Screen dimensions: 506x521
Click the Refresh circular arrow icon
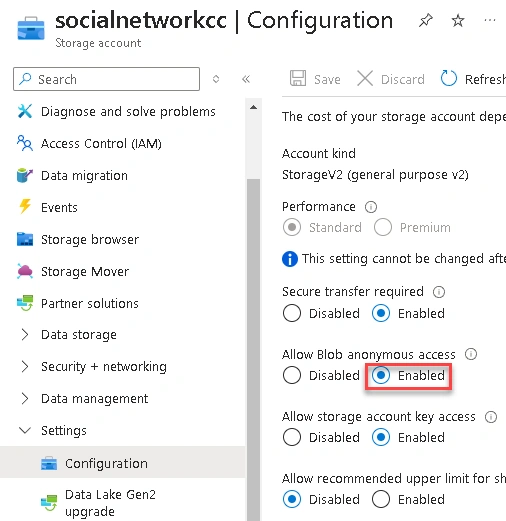449,78
